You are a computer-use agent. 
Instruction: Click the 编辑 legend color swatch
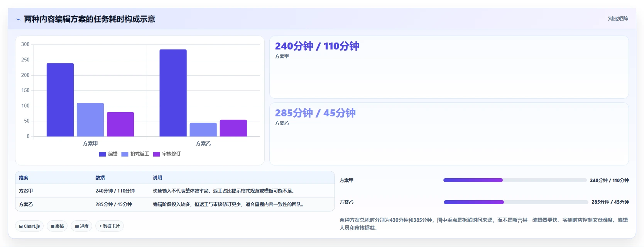point(102,154)
